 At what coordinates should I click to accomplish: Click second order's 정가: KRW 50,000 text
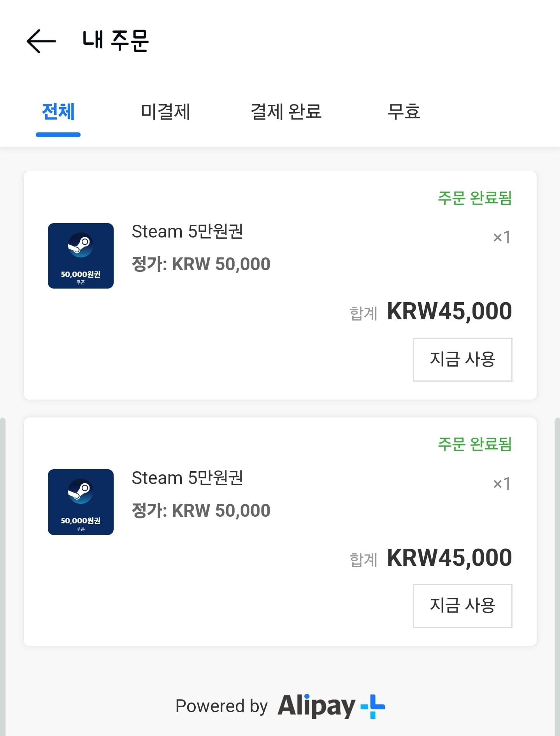pos(201,511)
